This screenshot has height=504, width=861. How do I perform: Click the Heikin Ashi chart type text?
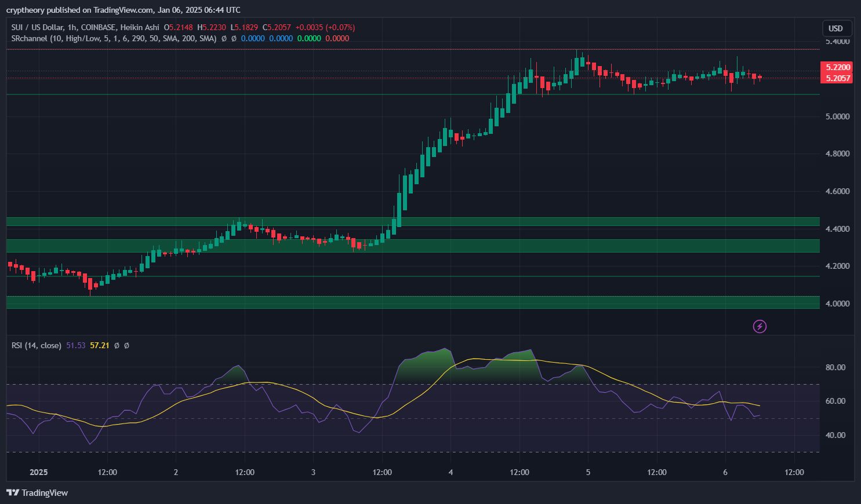tap(140, 27)
